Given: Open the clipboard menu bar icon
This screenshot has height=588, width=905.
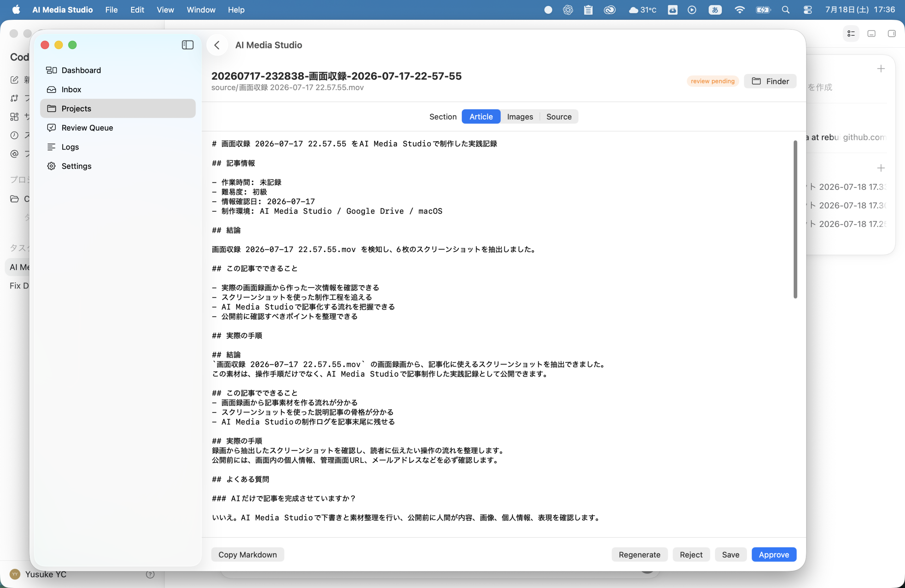Looking at the screenshot, I should click(588, 10).
